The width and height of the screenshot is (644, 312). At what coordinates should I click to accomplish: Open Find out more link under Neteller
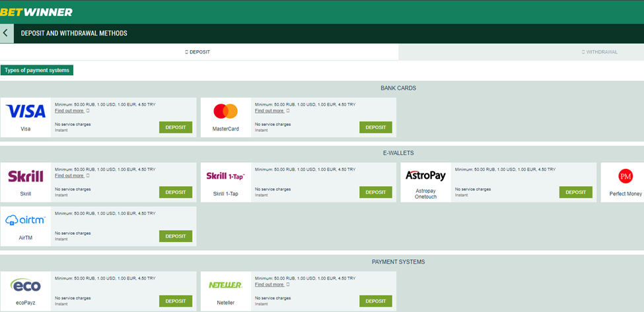click(x=269, y=285)
